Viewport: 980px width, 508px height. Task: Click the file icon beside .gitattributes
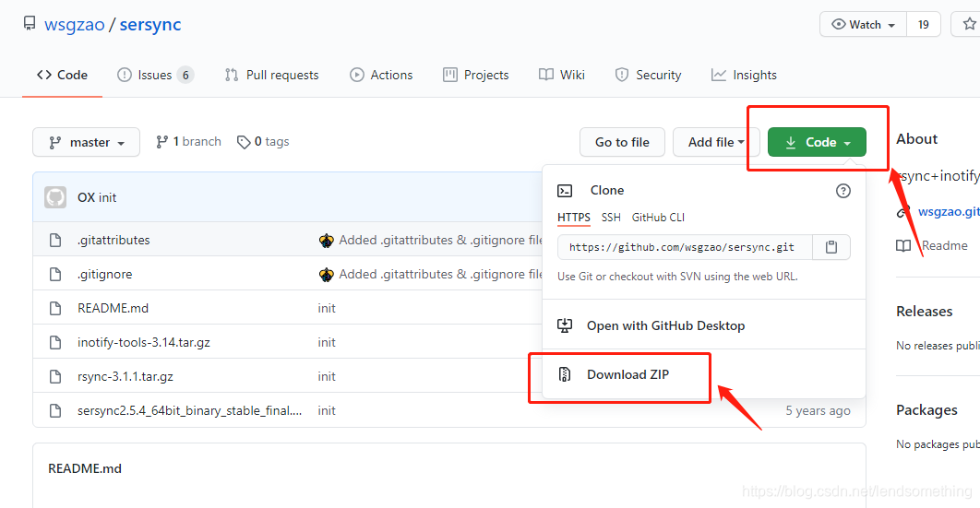[55, 240]
